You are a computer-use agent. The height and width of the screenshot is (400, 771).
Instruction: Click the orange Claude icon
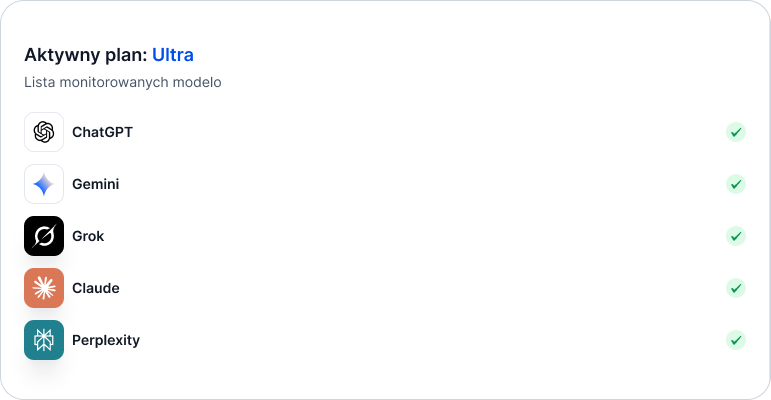pyautogui.click(x=44, y=288)
